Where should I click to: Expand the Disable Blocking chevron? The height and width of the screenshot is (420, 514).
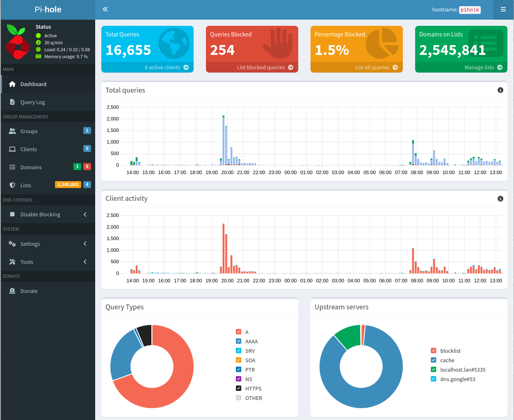pyautogui.click(x=85, y=214)
